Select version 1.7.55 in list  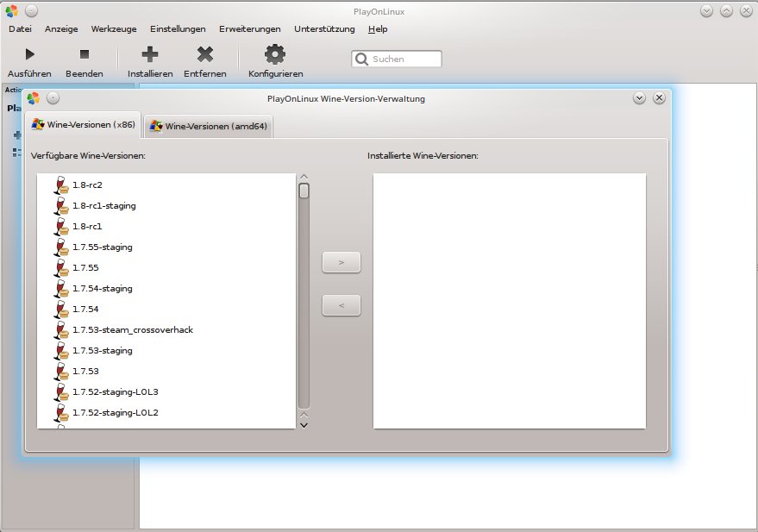click(85, 268)
